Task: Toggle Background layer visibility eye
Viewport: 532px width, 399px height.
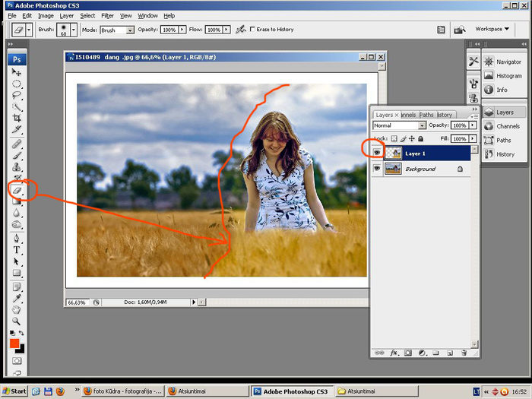Action: click(377, 169)
